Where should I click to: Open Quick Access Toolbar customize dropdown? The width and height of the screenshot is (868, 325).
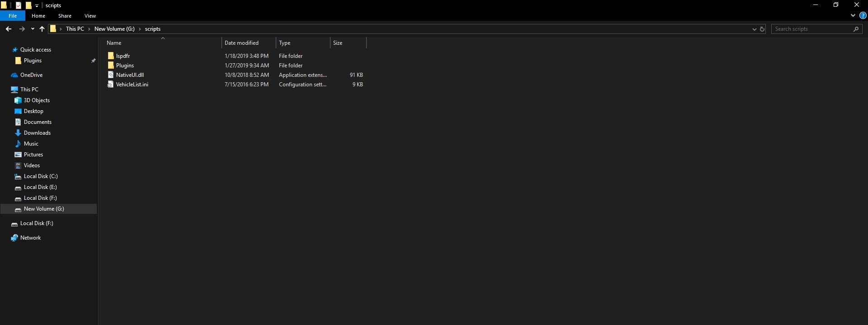pyautogui.click(x=37, y=5)
